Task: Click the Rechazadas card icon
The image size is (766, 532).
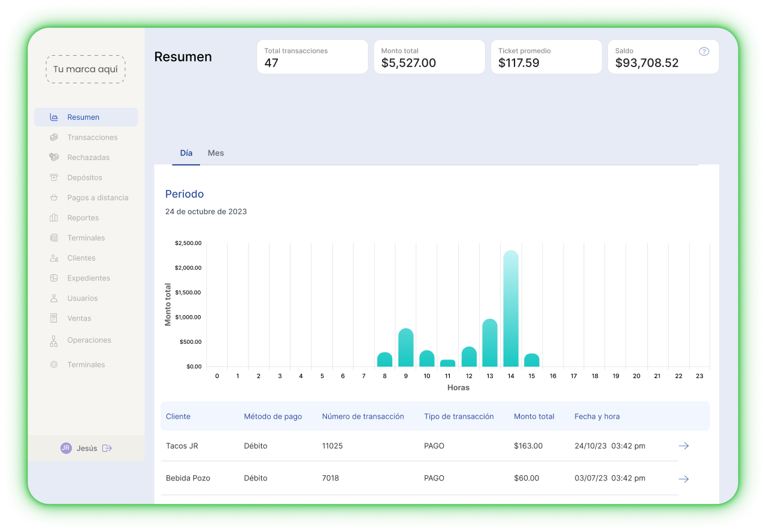Action: point(55,157)
